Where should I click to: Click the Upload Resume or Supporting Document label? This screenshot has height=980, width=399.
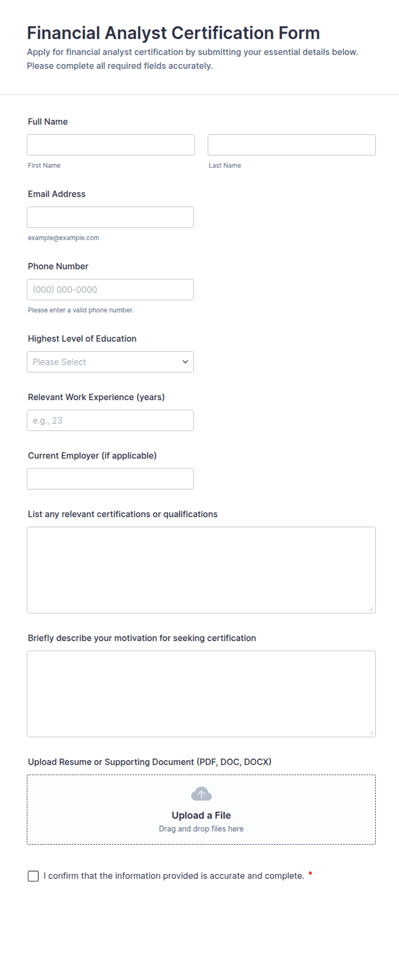[150, 762]
